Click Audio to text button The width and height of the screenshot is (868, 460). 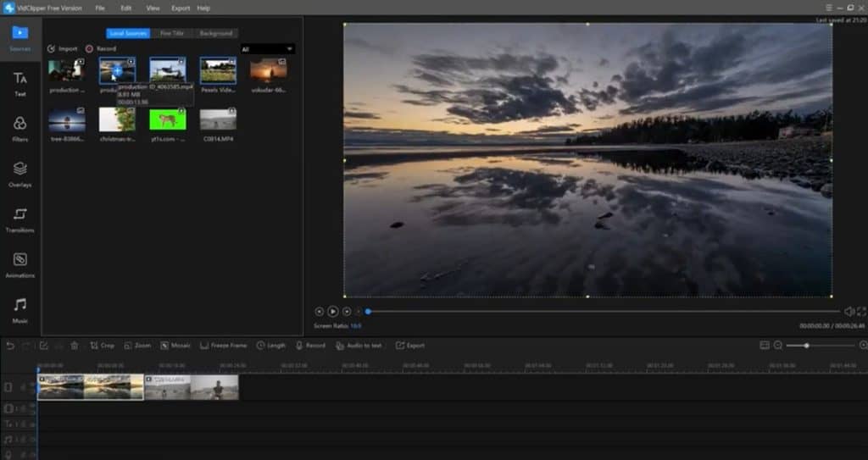[x=359, y=346]
